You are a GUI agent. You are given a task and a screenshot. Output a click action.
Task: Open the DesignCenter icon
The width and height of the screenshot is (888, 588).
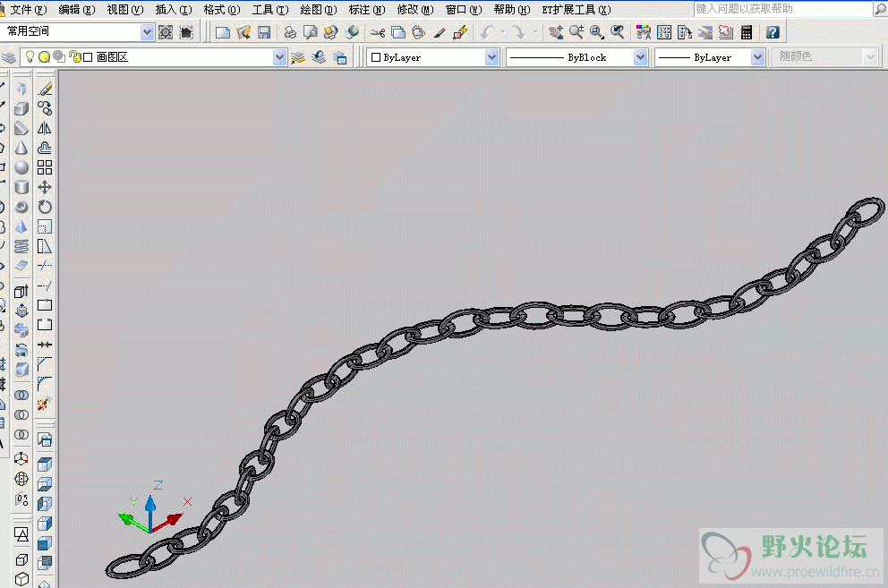click(663, 32)
